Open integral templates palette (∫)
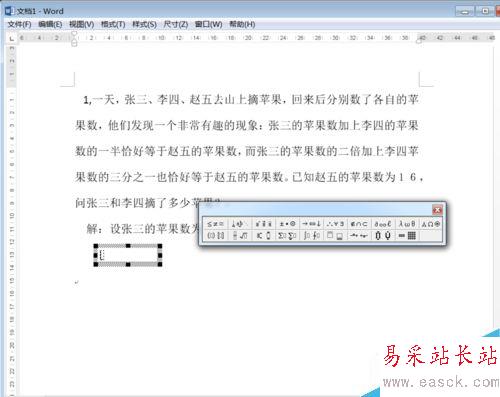500x397 pixels. tap(311, 236)
